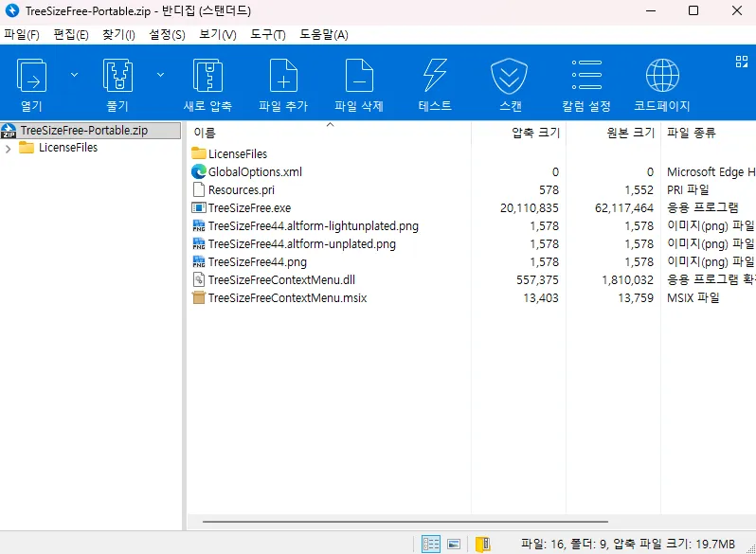
Task: Open the dropdown arrow next to 열기
Action: coord(74,75)
